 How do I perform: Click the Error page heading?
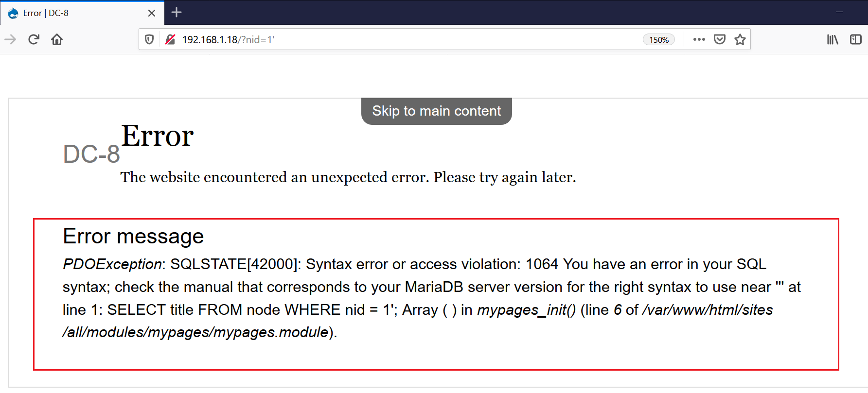157,136
